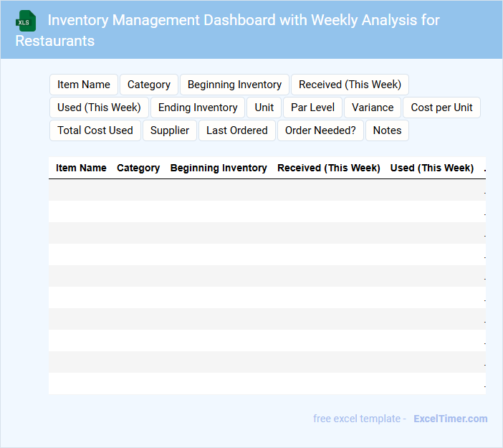The height and width of the screenshot is (448, 503).
Task: Click the Unit tag chip
Action: coord(264,108)
